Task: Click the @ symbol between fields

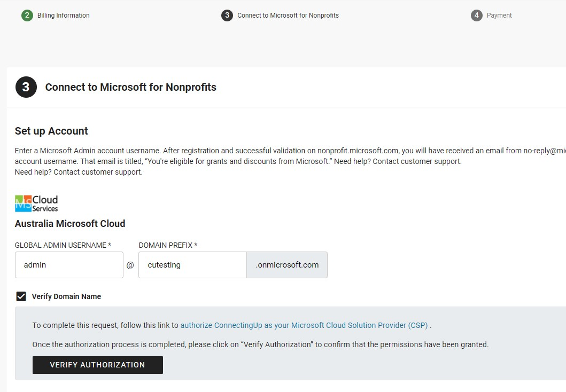Action: point(130,265)
